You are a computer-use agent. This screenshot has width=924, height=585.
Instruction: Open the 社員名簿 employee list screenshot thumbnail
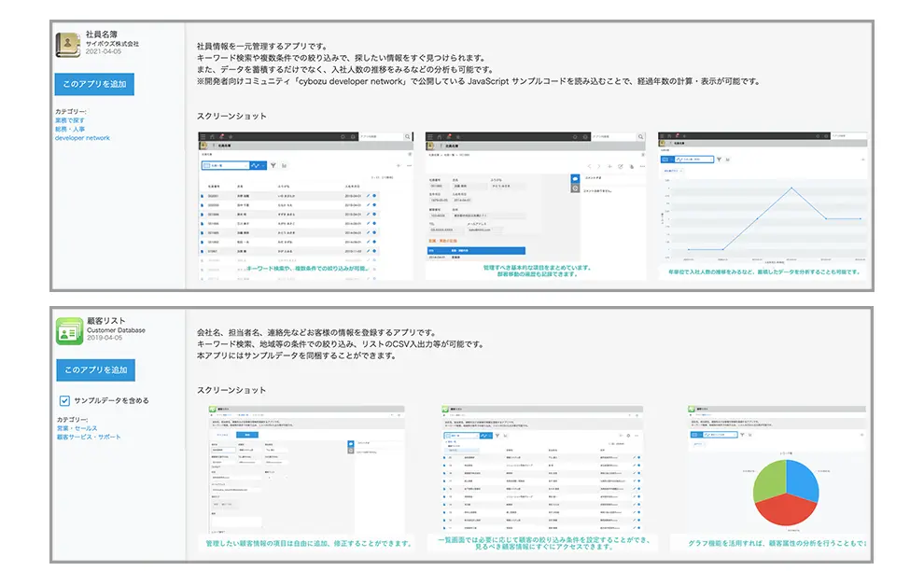(305, 205)
